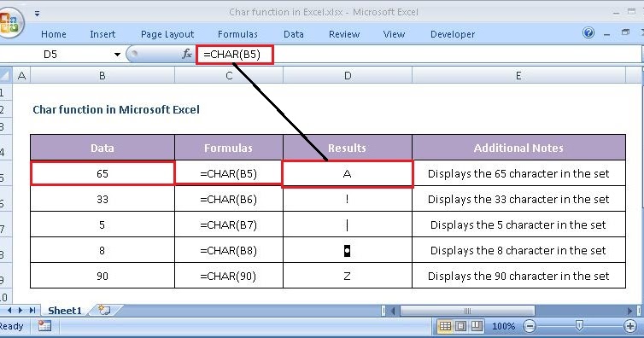Open Excel Help question mark icon
The width and height of the screenshot is (644, 338).
coord(588,32)
